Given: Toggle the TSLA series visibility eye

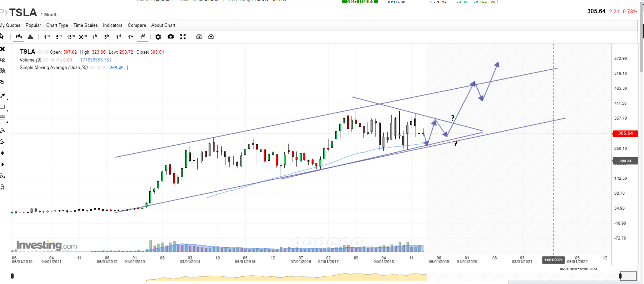Looking at the screenshot, I should coord(40,52).
